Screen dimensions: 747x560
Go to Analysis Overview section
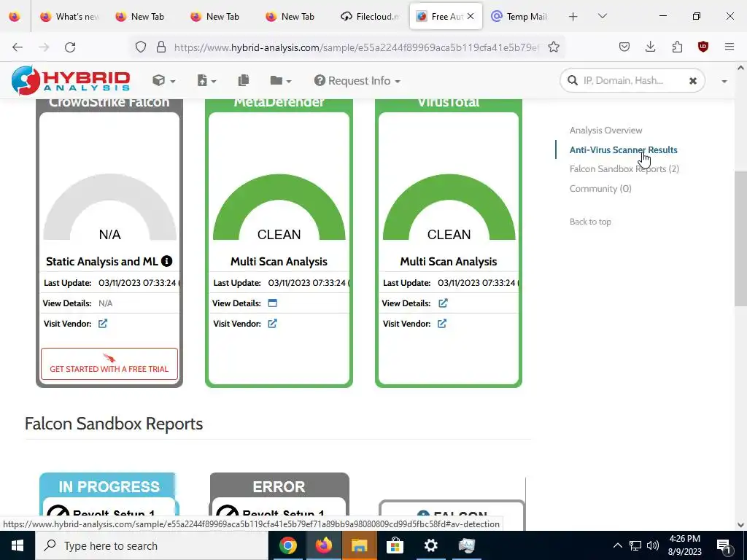coord(605,130)
